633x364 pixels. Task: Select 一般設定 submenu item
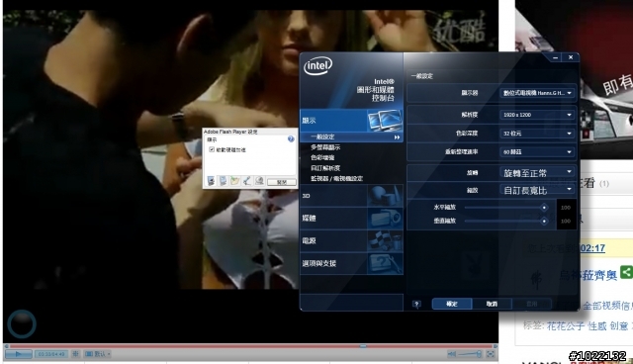351,137
